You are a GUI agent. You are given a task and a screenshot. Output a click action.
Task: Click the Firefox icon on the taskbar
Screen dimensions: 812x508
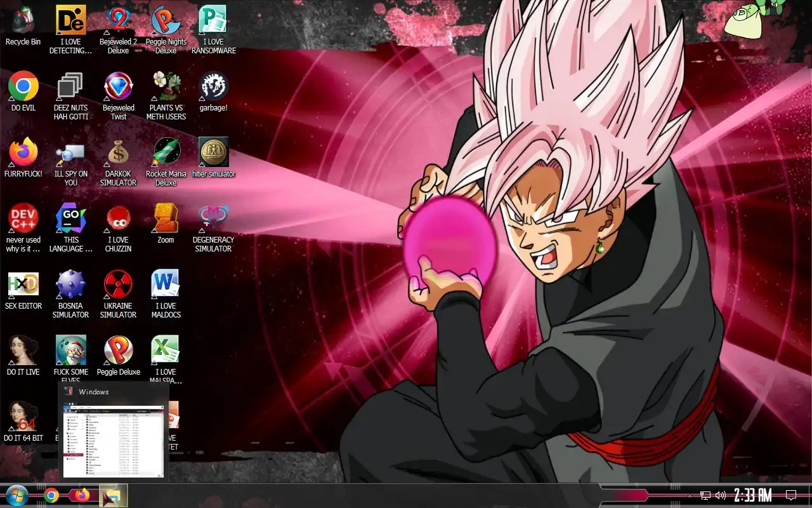tap(82, 495)
